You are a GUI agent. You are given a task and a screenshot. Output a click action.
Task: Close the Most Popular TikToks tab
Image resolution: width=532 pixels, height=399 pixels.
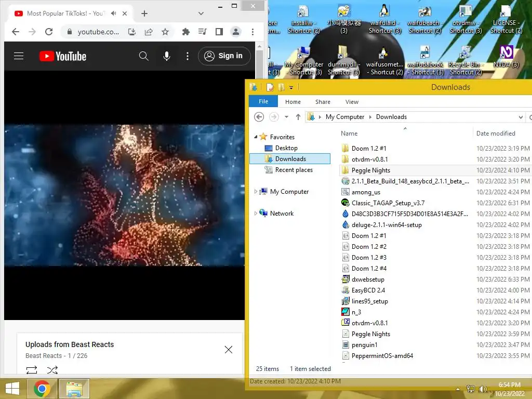click(125, 13)
